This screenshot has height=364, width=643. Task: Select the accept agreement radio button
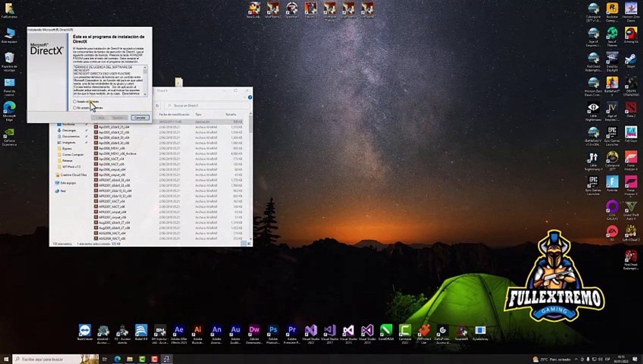pos(75,102)
